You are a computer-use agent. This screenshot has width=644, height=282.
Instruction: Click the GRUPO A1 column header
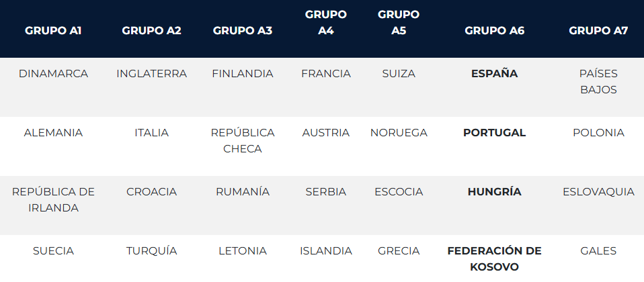point(53,30)
